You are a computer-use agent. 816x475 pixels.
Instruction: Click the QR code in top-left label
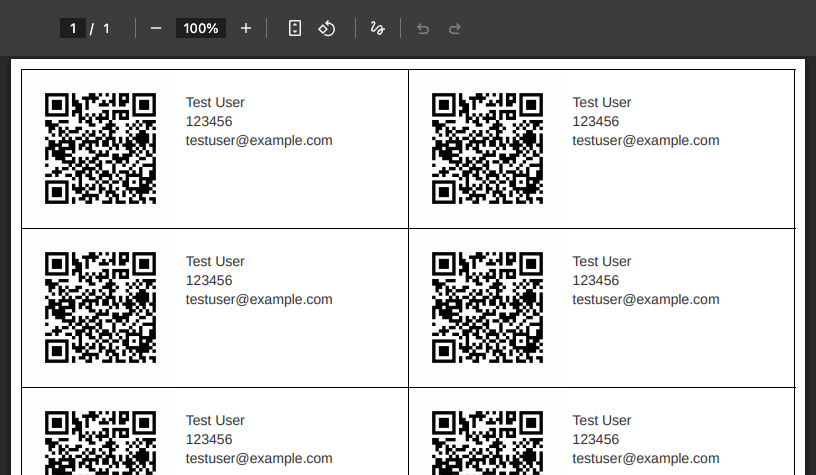click(100, 148)
